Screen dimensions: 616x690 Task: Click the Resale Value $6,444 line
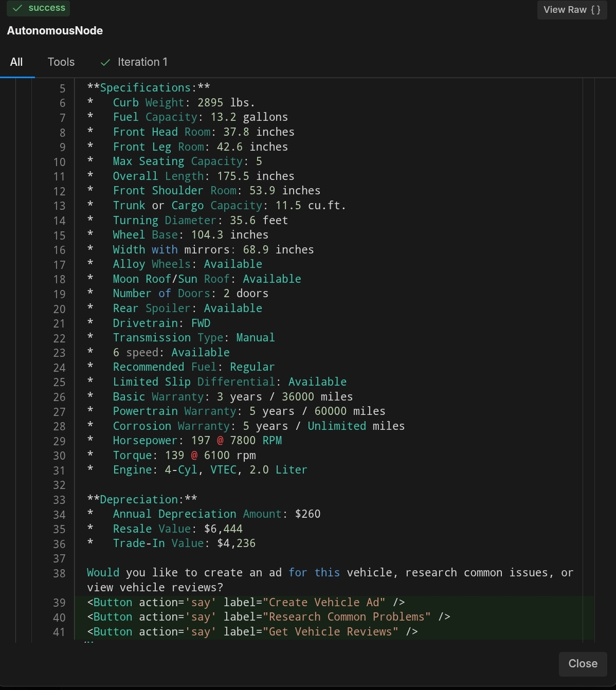[x=165, y=529]
